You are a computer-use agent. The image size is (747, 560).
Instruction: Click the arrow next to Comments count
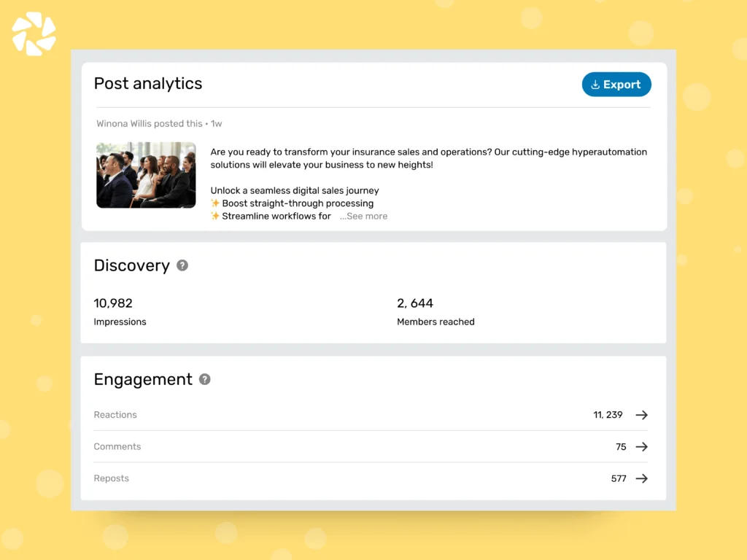[x=641, y=446]
